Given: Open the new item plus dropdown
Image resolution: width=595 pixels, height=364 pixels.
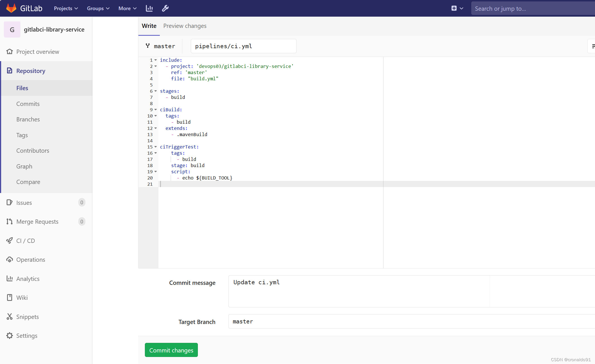Looking at the screenshot, I should [457, 8].
